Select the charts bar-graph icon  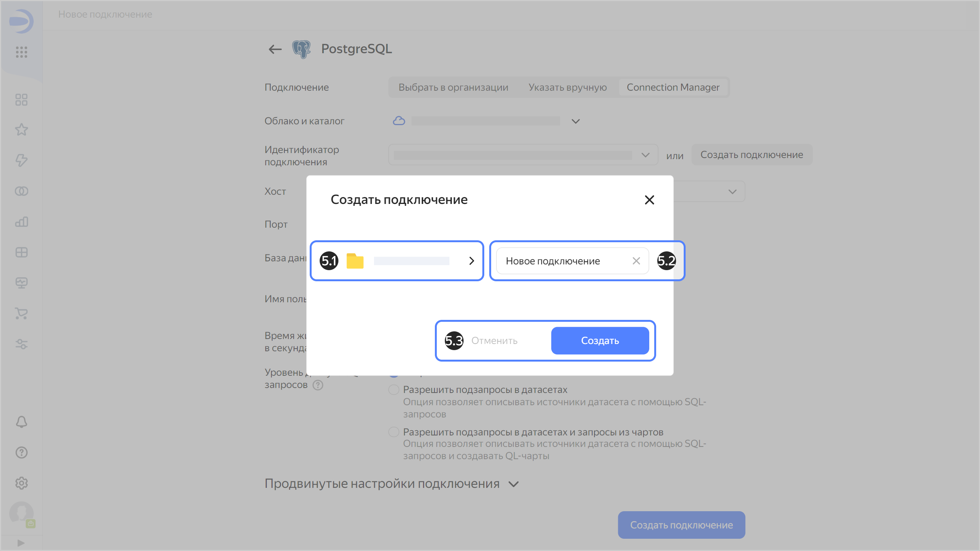click(21, 222)
